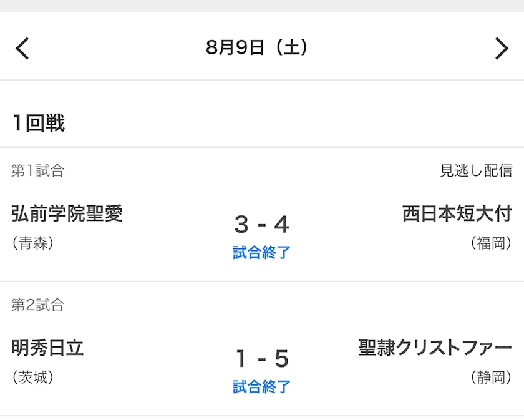Image resolution: width=524 pixels, height=420 pixels.
Task: Tap the (茨城) prefecture label
Action: tap(32, 377)
